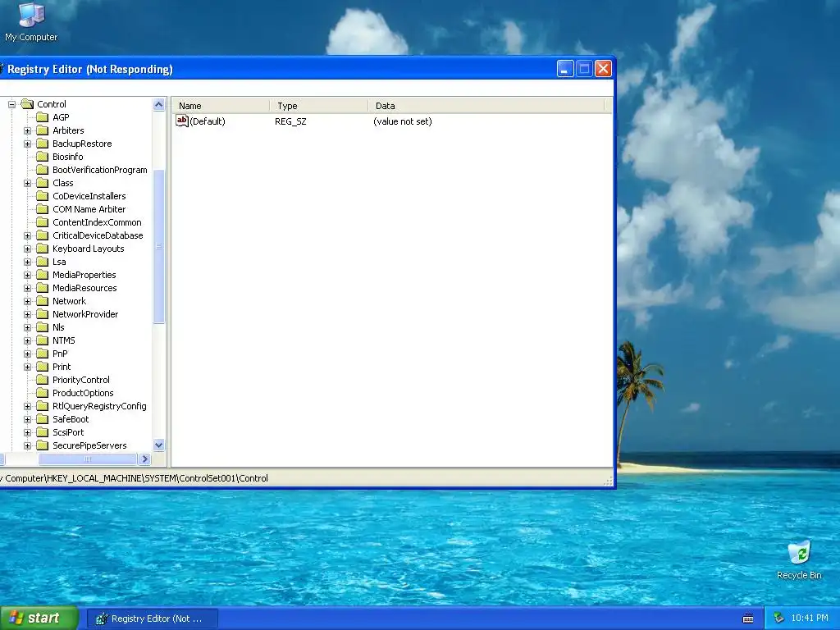Expand the Nls key
This screenshot has height=630, width=840.
pos(27,327)
